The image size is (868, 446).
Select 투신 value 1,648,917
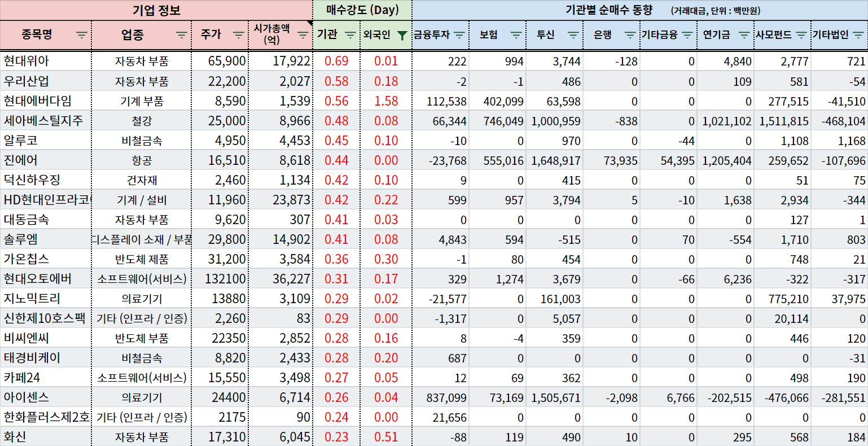pos(555,160)
